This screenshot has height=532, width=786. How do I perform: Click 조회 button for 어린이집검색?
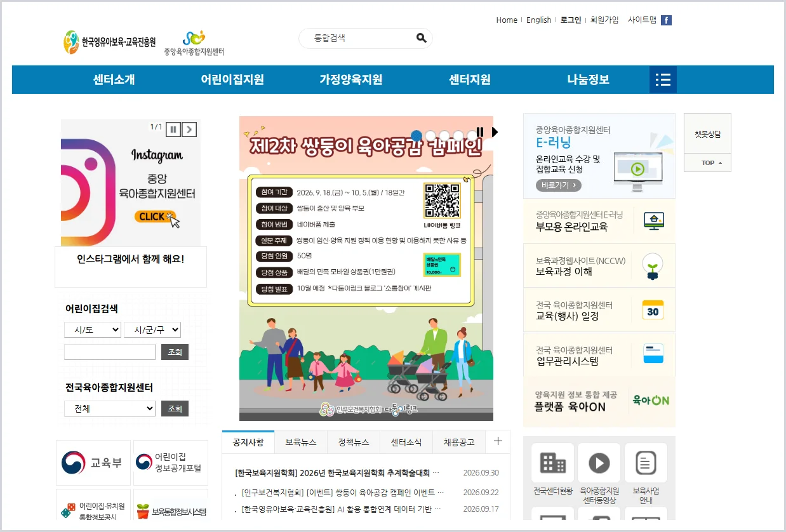click(175, 352)
